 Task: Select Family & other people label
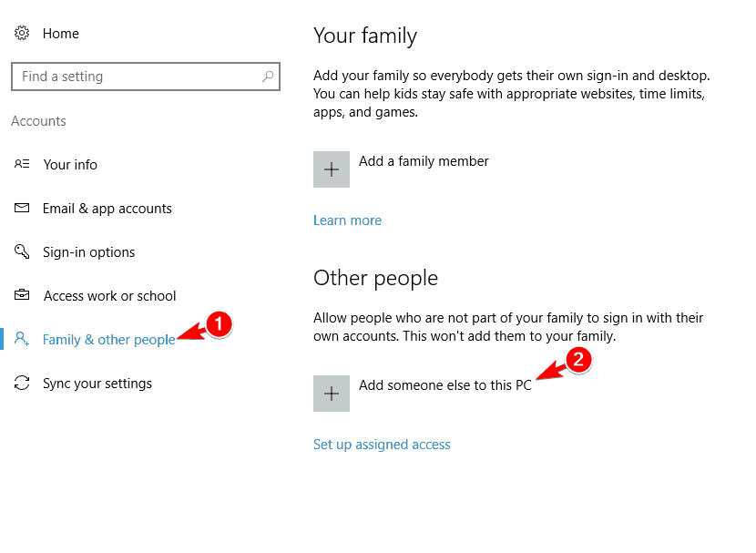click(x=108, y=340)
